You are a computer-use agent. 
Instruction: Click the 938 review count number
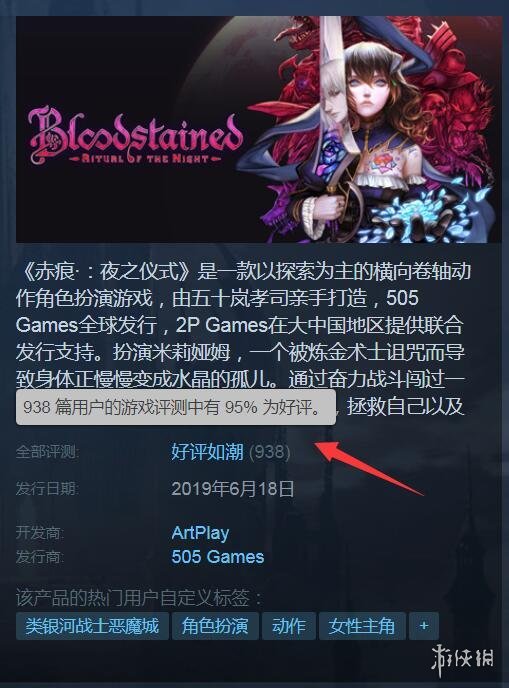click(269, 452)
